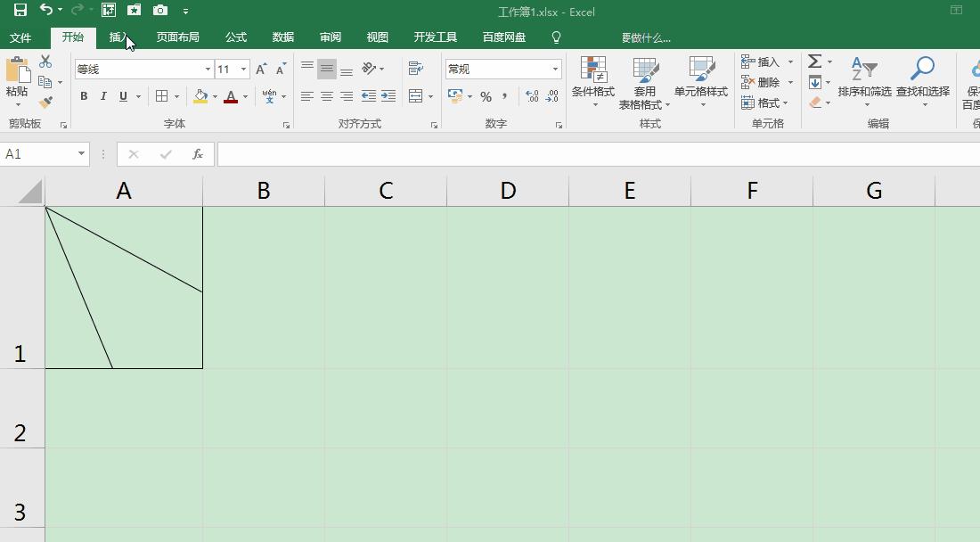Open the font name dropdown showing 等线

click(x=207, y=69)
